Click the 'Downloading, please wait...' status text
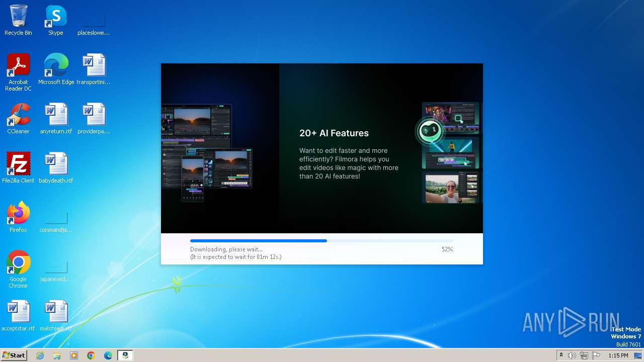 pos(226,249)
